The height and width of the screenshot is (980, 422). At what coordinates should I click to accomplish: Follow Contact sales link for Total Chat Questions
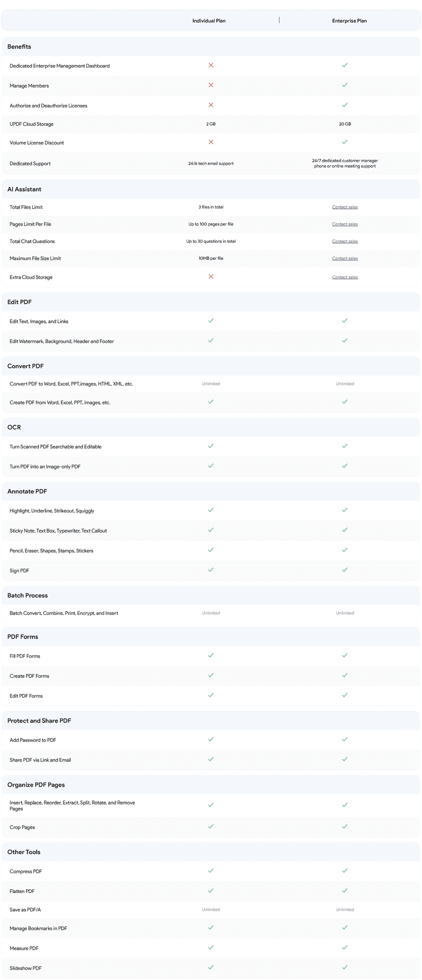(x=345, y=242)
